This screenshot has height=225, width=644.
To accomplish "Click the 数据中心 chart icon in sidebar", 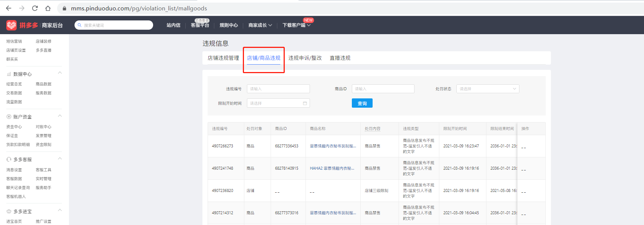I will 9,74.
